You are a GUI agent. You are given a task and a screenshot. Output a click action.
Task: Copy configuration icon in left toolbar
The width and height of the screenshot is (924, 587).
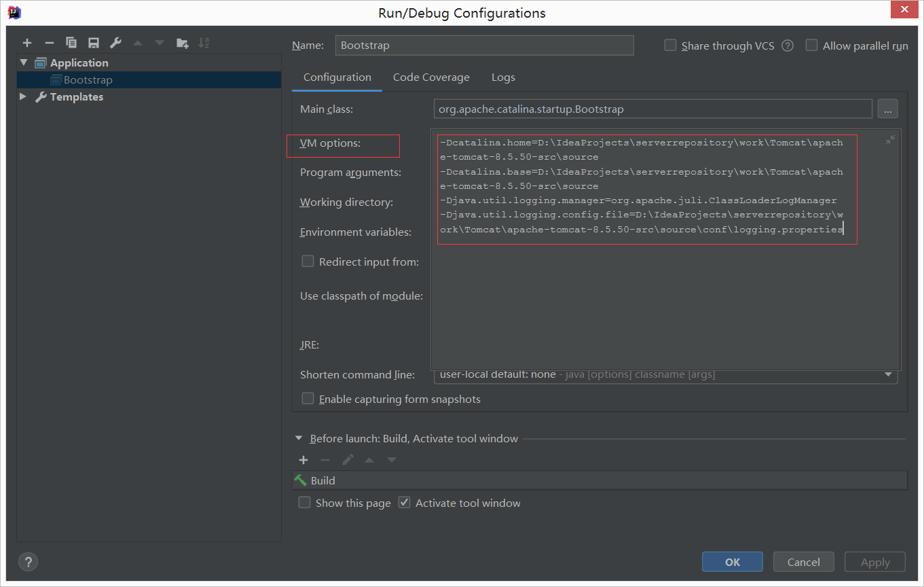coord(71,43)
